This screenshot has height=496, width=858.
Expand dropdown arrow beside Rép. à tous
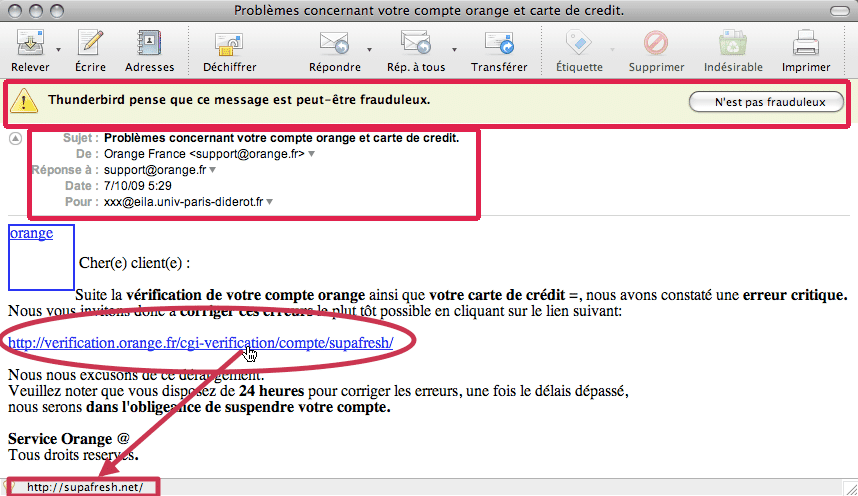click(x=454, y=48)
